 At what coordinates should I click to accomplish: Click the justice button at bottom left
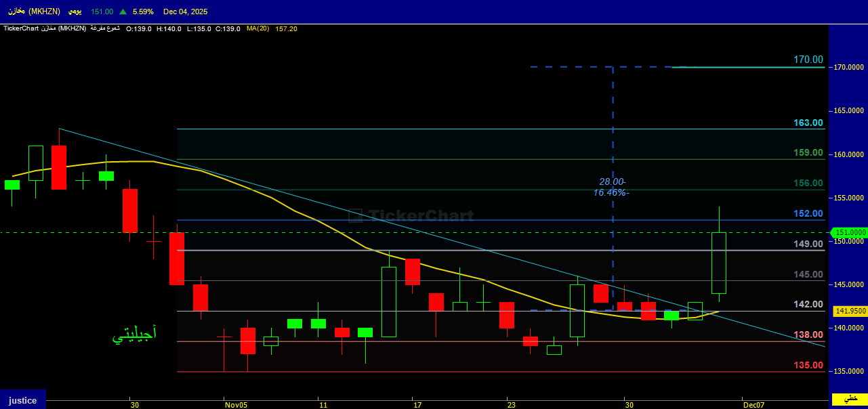(23, 400)
